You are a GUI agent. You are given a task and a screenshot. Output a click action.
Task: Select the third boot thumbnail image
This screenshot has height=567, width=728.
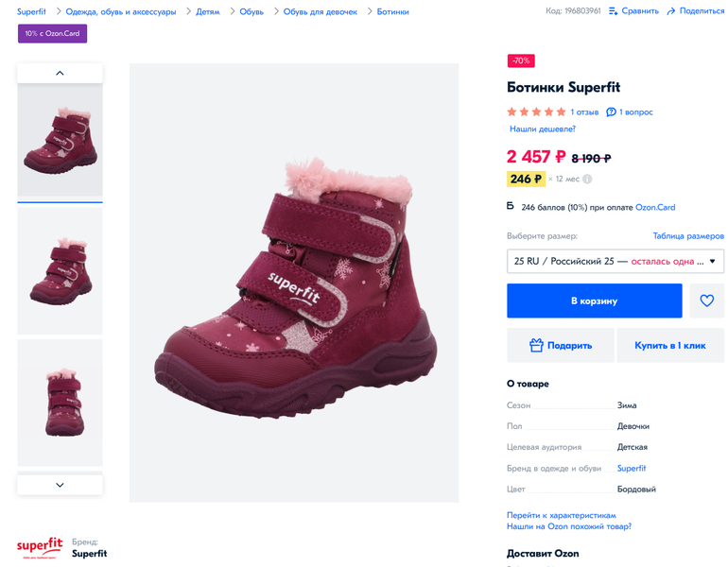pyautogui.click(x=60, y=402)
